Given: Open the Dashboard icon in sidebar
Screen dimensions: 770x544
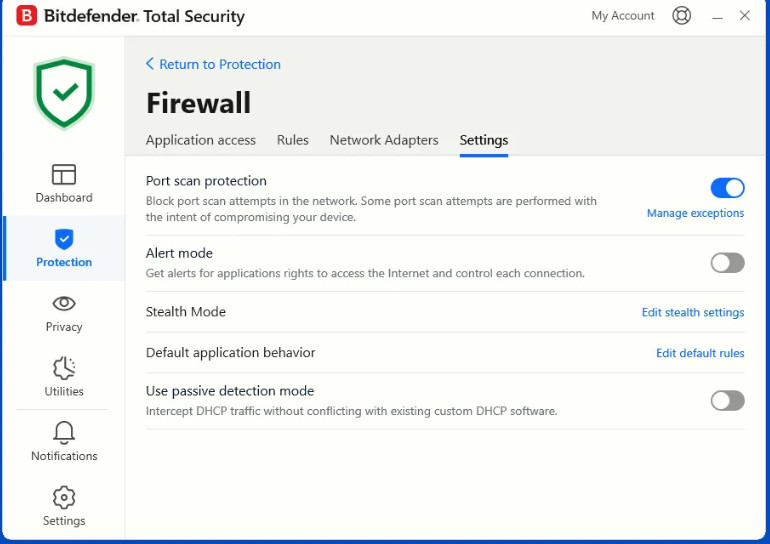Looking at the screenshot, I should (x=64, y=174).
